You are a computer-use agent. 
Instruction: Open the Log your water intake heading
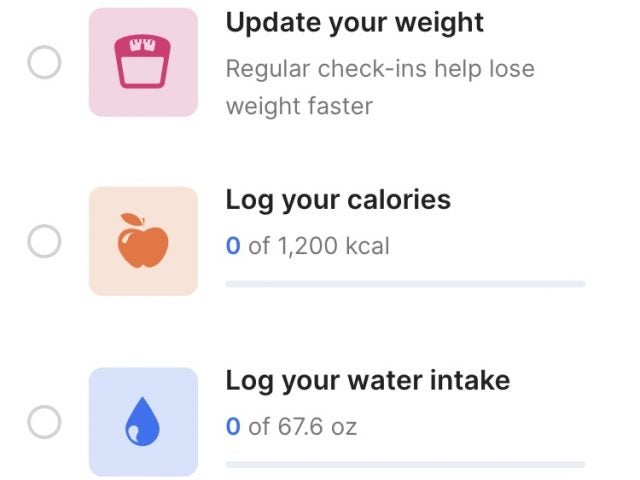coord(368,381)
